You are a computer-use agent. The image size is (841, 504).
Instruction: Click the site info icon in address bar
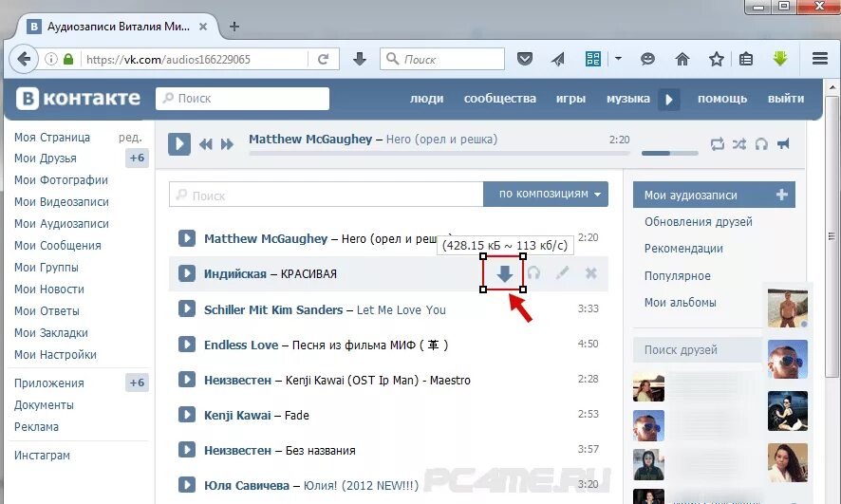pyautogui.click(x=51, y=59)
